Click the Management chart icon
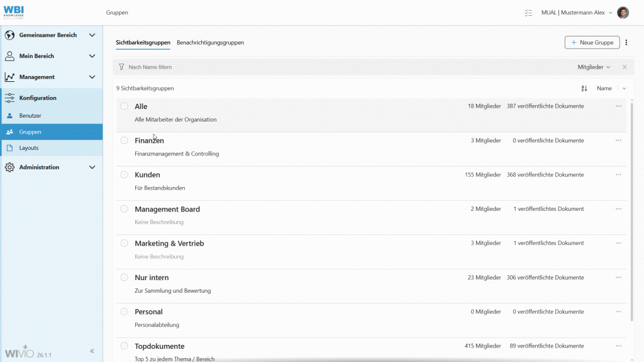The image size is (644, 362). pyautogui.click(x=9, y=77)
